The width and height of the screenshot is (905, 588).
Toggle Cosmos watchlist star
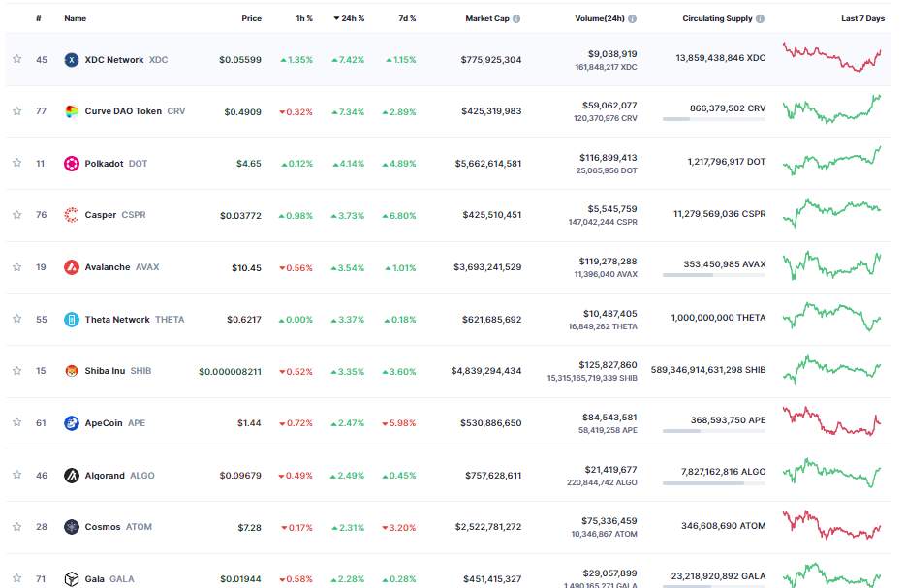coord(17,527)
